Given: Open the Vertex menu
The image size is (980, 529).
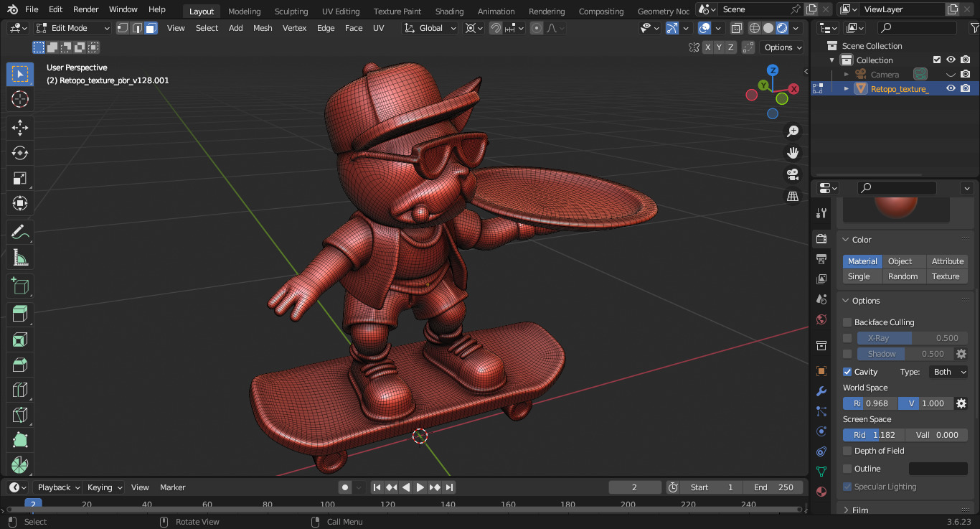Looking at the screenshot, I should (x=294, y=28).
